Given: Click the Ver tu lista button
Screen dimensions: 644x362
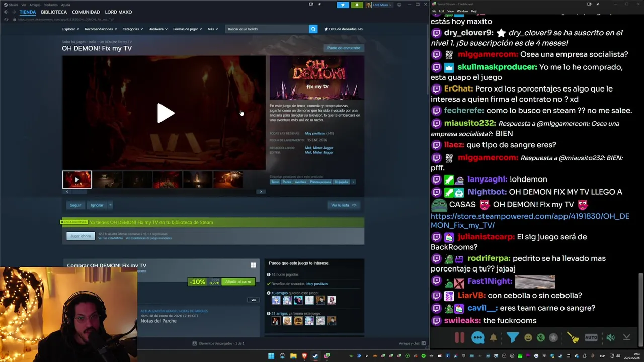Looking at the screenshot, I should tap(344, 205).
